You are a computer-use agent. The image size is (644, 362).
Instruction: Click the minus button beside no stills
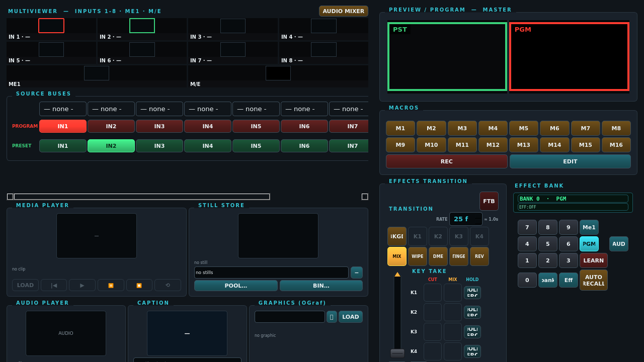[x=357, y=273]
